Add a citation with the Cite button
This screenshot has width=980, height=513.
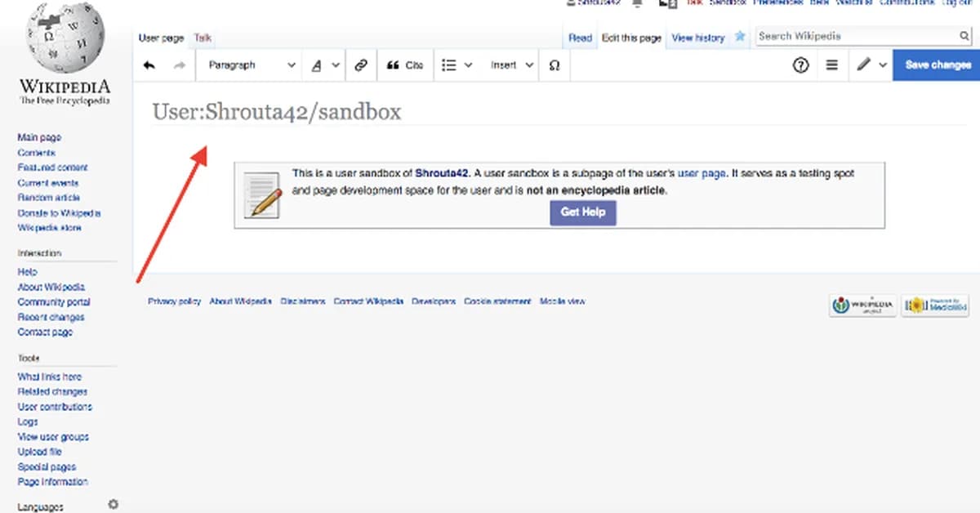pyautogui.click(x=405, y=65)
